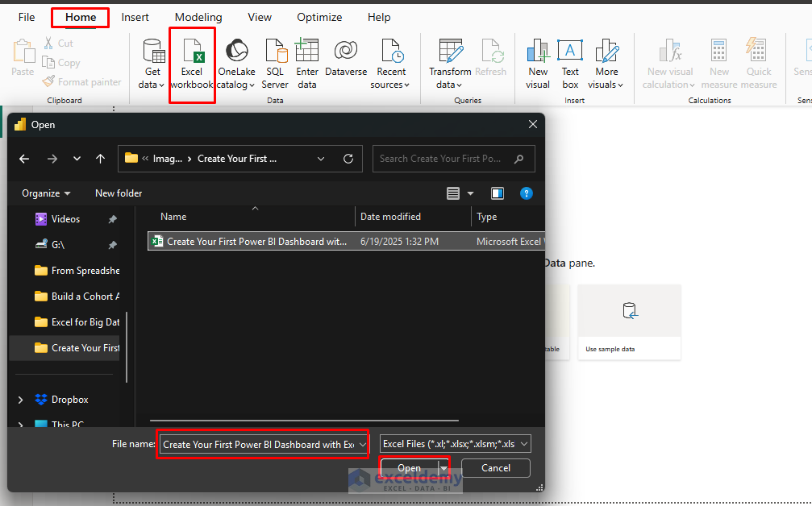Choose the Dataverse connector icon
The image size is (812, 506).
click(346, 51)
